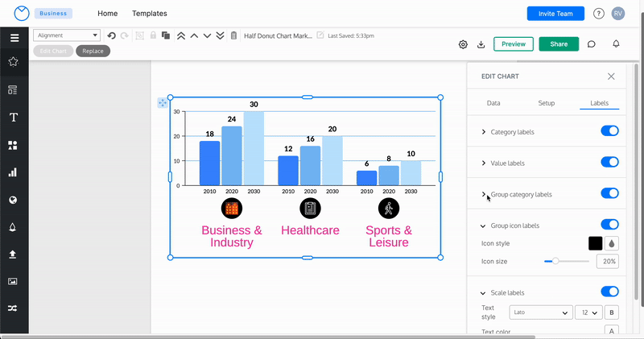This screenshot has height=339, width=644.
Task: Toggle Group icon labels switch
Action: tap(609, 225)
